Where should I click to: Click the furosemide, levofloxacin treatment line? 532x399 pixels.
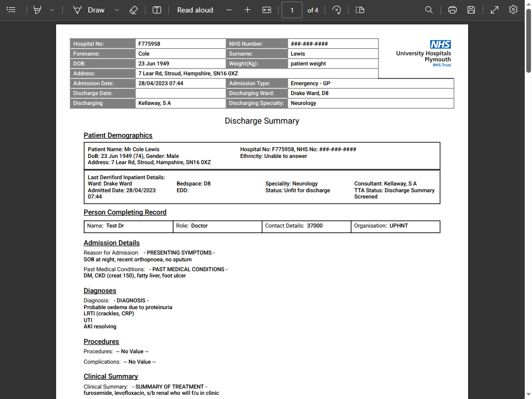[x=151, y=393]
